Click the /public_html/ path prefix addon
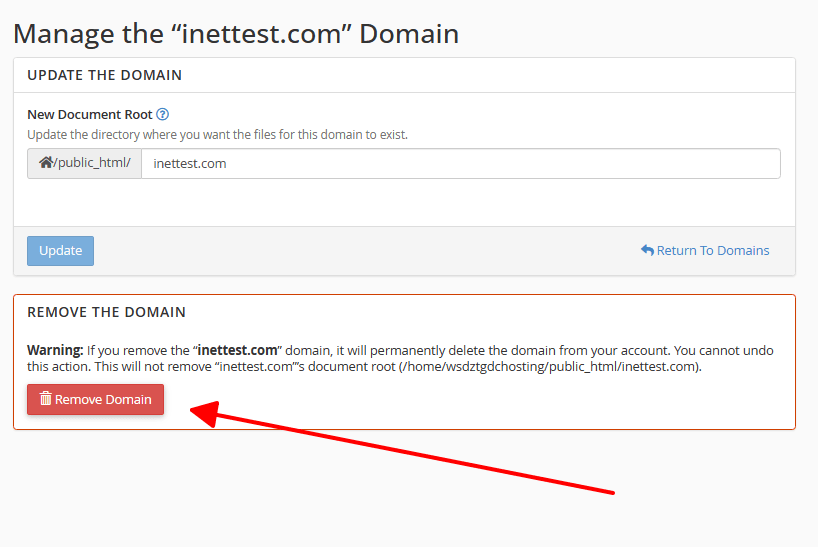 pyautogui.click(x=85, y=164)
